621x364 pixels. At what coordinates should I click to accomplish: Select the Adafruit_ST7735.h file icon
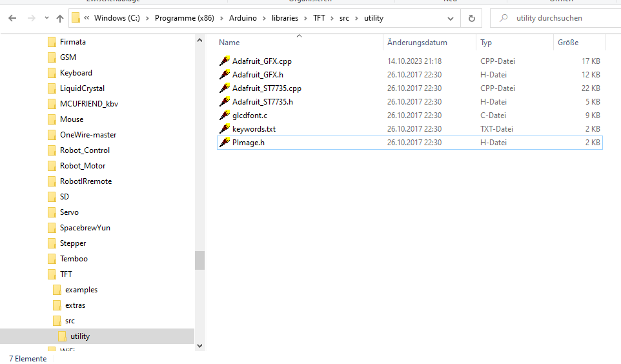pyautogui.click(x=225, y=101)
